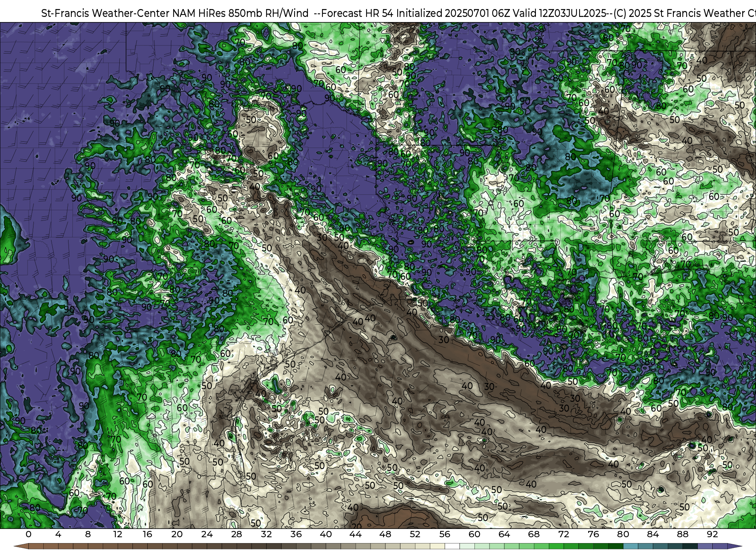Viewport: 756px width, 551px height.
Task: Click the legend label '48' above the colorbar
Action: (385, 534)
